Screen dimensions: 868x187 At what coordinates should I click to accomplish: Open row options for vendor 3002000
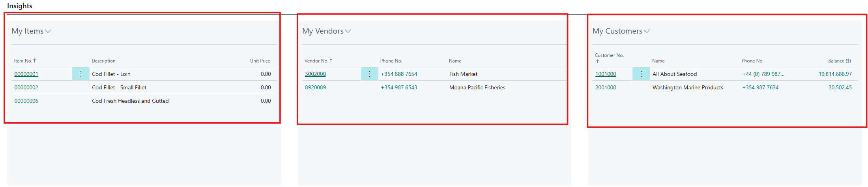[370, 74]
